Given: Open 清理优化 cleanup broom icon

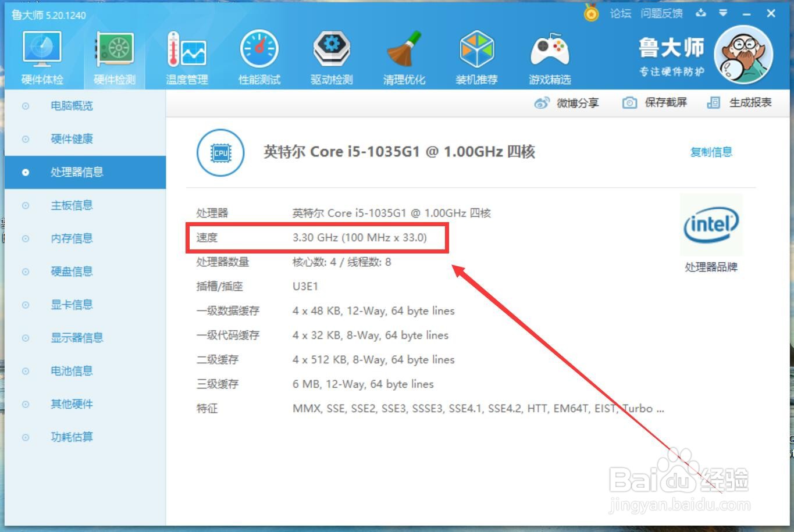Looking at the screenshot, I should coord(404,58).
